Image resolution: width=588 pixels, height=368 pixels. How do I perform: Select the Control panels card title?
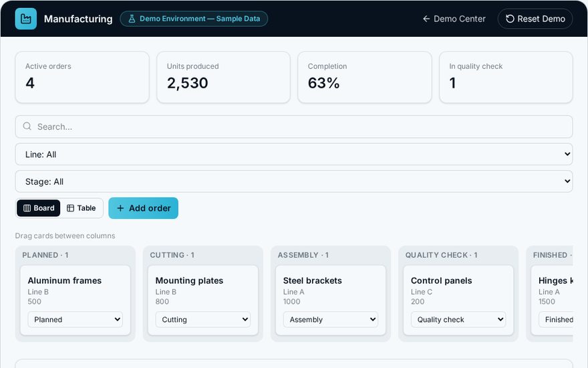point(442,280)
